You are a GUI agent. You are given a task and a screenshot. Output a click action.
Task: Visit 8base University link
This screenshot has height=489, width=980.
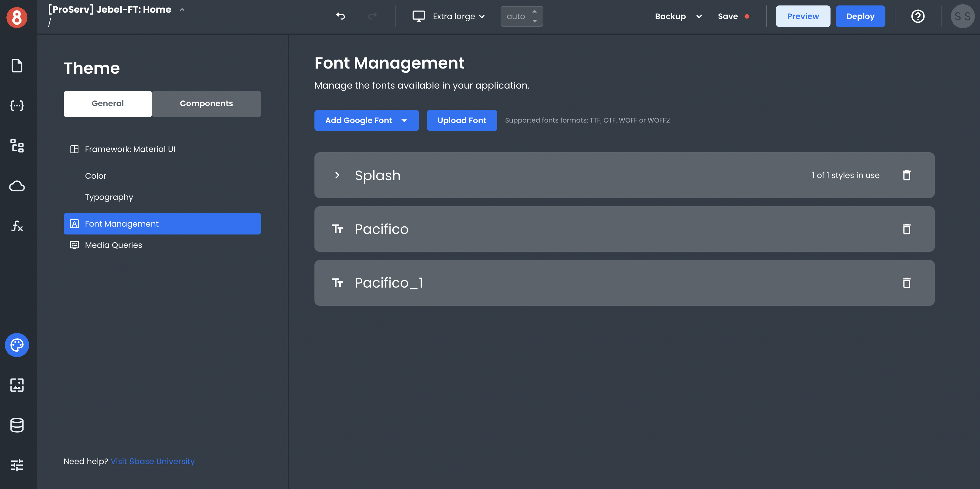coord(152,461)
